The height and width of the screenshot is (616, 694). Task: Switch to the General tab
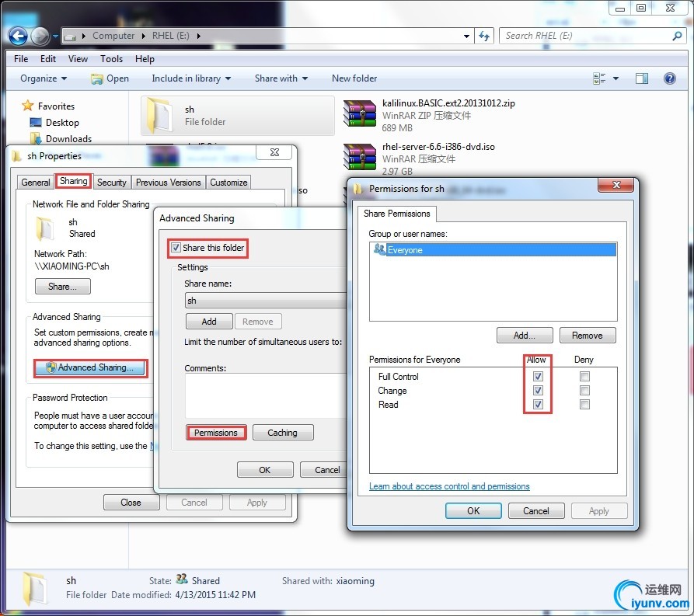tap(36, 183)
